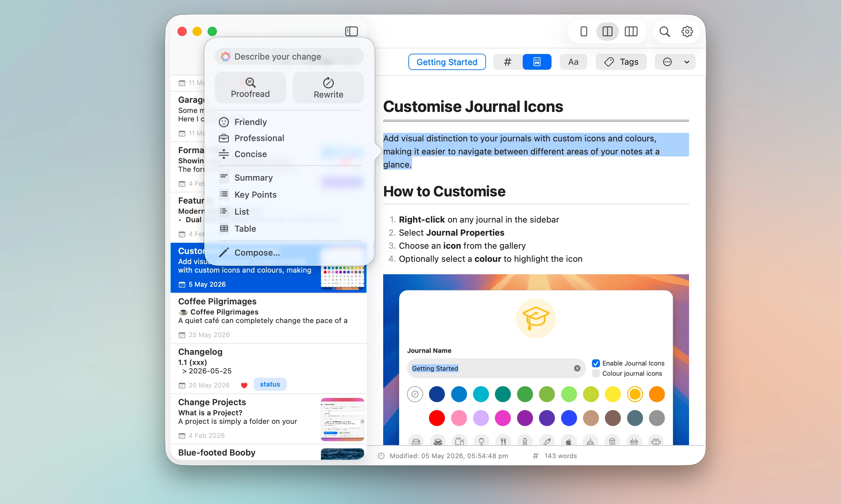The image size is (841, 504).
Task: Open the Change Projects note
Action: click(x=269, y=418)
